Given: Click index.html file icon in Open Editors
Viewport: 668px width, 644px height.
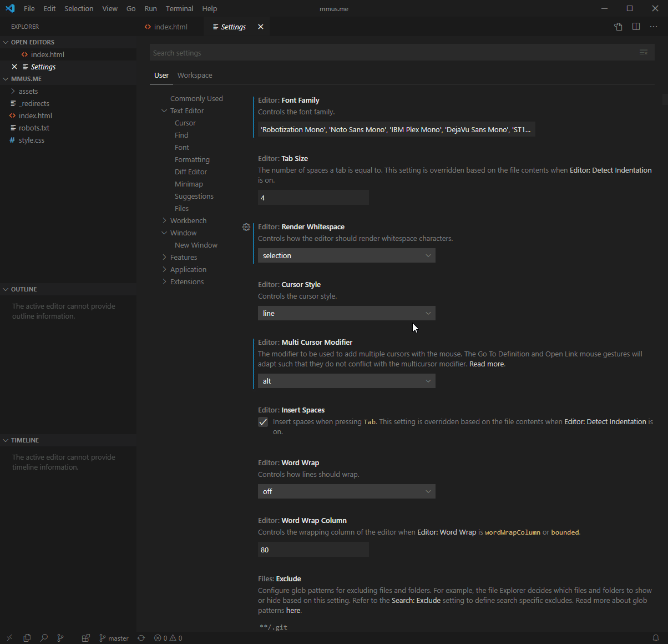Looking at the screenshot, I should point(24,54).
